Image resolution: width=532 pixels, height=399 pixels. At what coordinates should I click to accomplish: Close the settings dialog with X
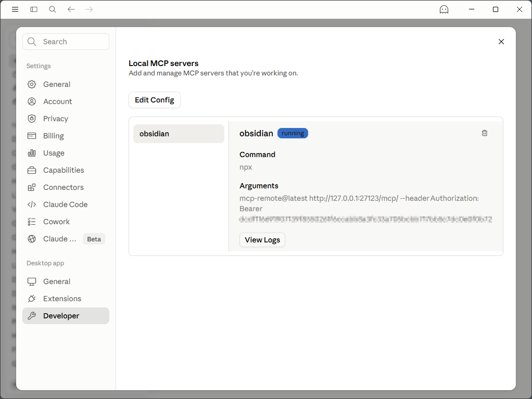[501, 42]
